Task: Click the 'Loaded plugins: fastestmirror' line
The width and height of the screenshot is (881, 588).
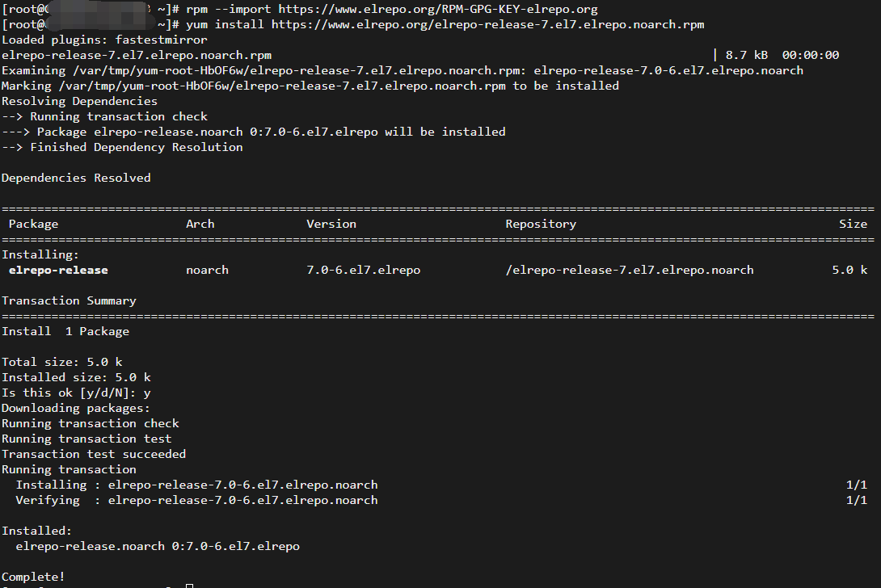Action: tap(104, 40)
